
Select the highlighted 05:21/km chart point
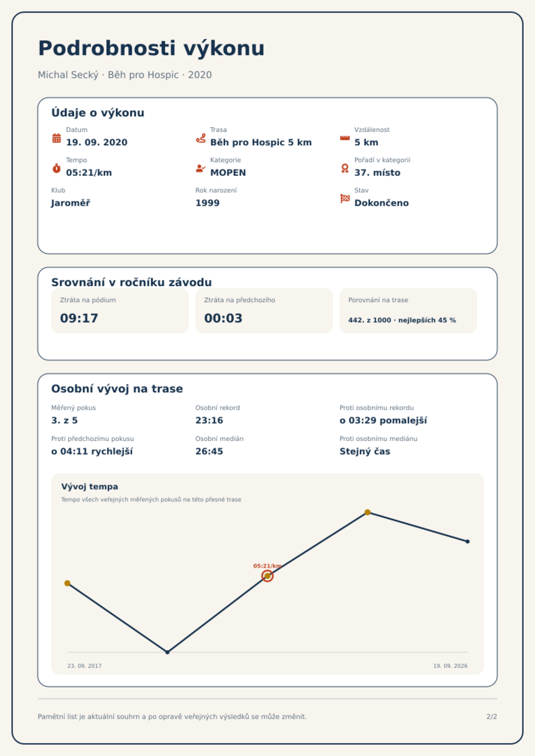tap(267, 576)
